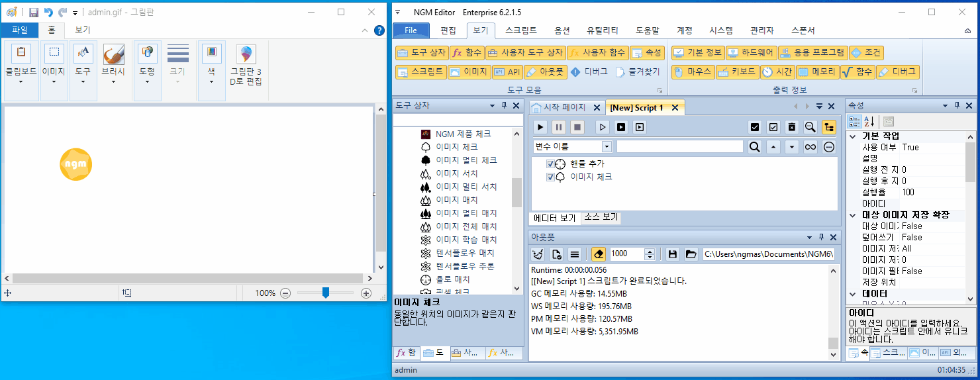Sort properties by category icon

pos(854,121)
